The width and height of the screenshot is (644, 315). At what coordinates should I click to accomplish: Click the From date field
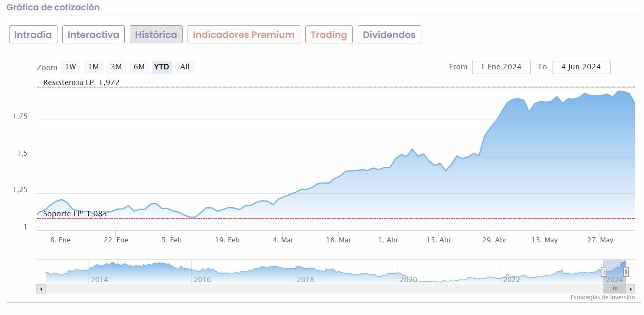(501, 67)
